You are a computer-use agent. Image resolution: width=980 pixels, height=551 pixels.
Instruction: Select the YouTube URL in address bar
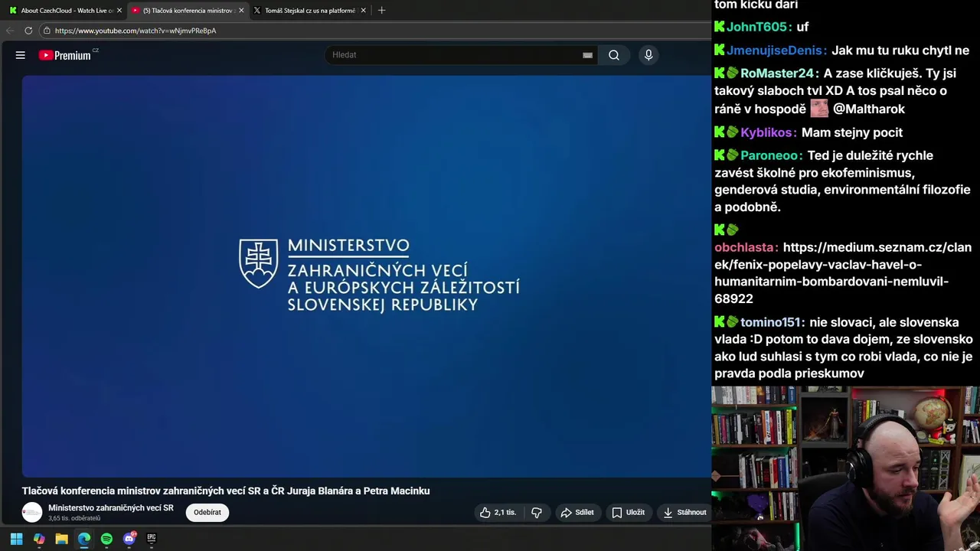point(136,31)
